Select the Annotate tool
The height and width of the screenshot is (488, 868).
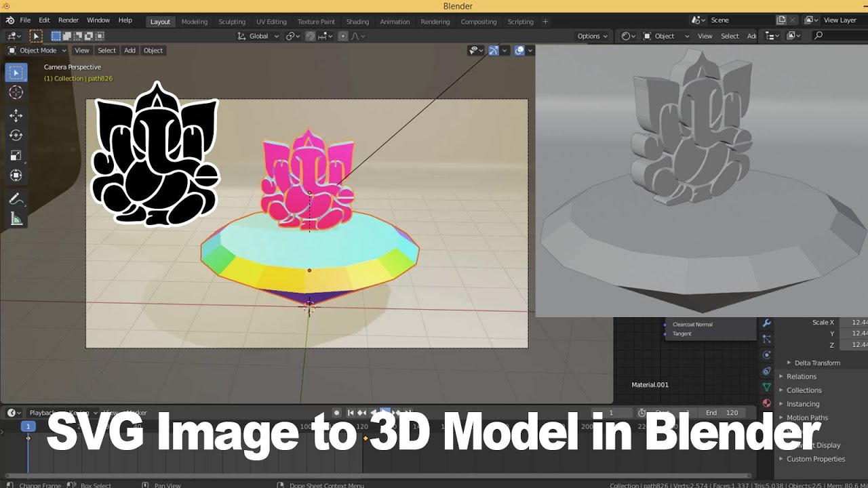click(x=16, y=199)
